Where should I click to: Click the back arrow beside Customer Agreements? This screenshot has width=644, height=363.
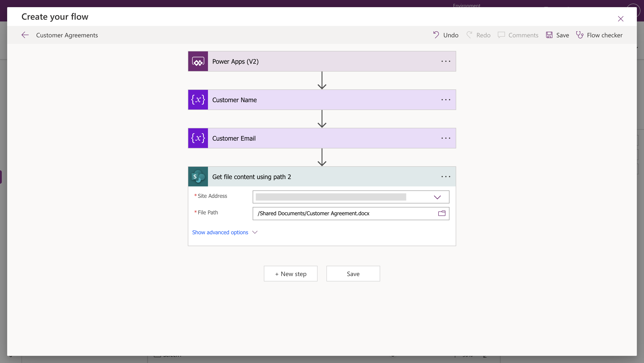25,35
